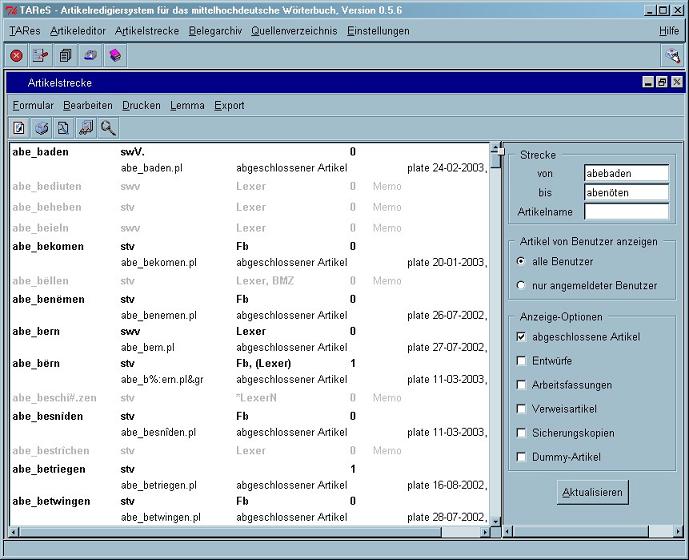This screenshot has width=689, height=560.
Task: Minimize the Artikelstrecke inner window
Action: (x=648, y=82)
